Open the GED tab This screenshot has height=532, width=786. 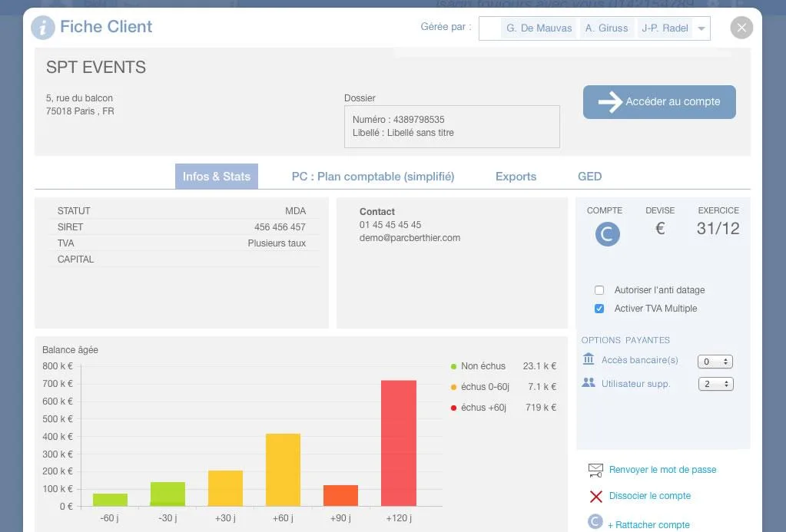coord(589,177)
